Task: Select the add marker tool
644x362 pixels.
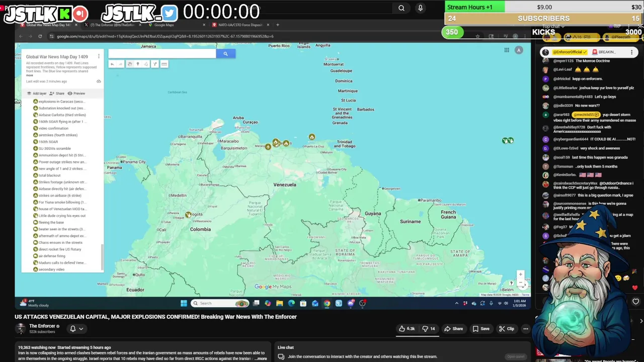Action: 138,64
